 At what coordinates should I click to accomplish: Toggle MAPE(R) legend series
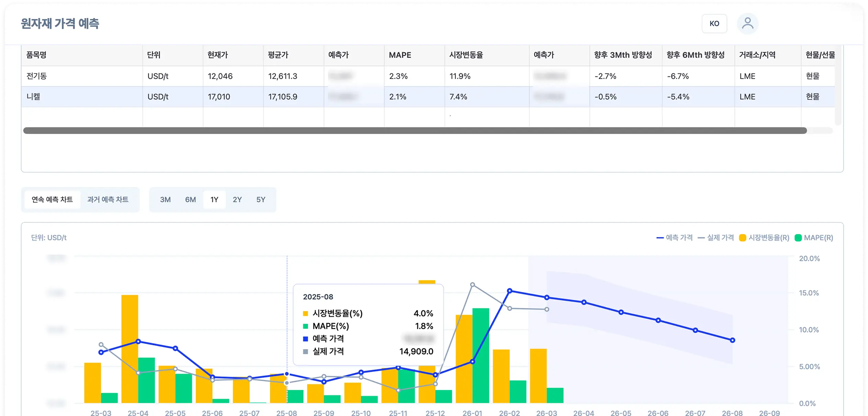click(814, 238)
